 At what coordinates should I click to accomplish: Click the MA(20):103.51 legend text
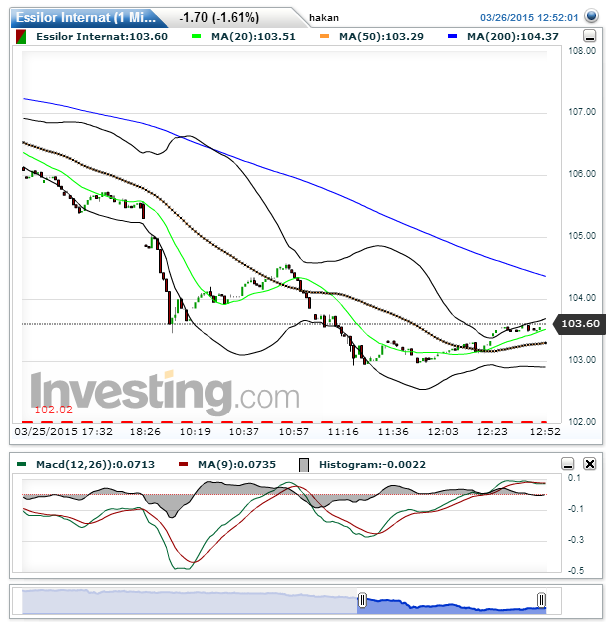coord(253,37)
